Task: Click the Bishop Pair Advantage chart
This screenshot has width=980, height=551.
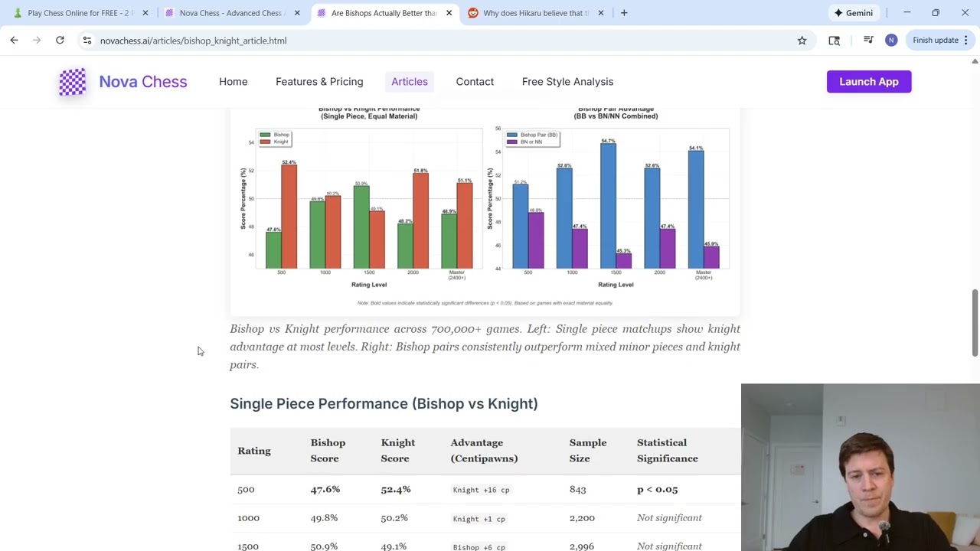Action: [x=610, y=197]
